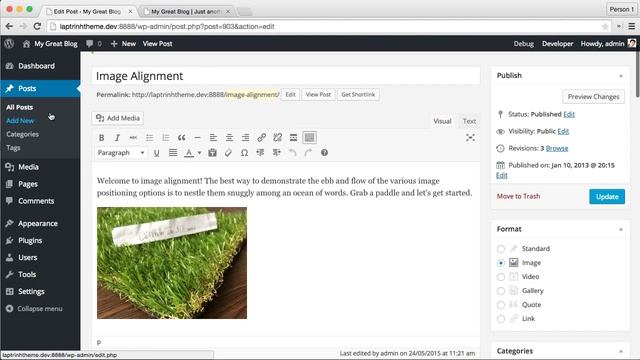Click the Add Media button
Screen dimensions: 640x360
pos(118,118)
